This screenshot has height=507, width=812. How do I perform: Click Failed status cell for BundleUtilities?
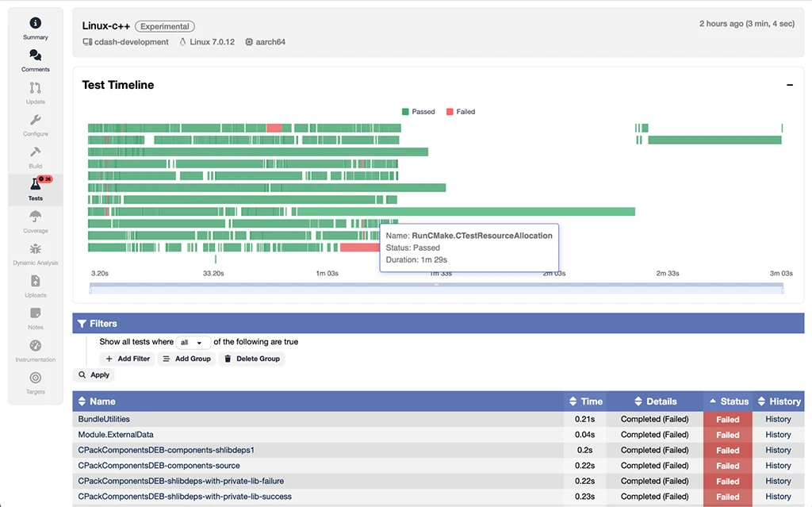tap(727, 420)
